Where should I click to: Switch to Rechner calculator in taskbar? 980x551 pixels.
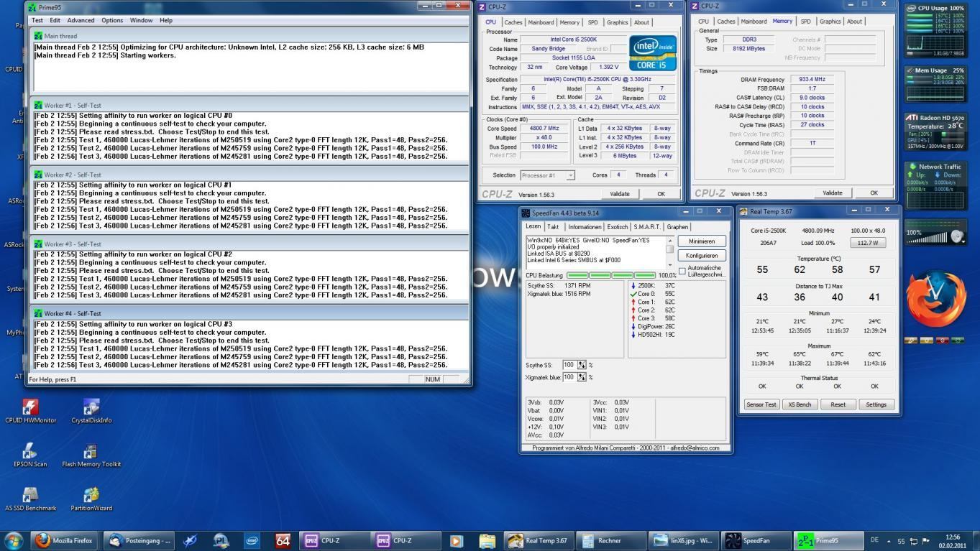point(611,540)
